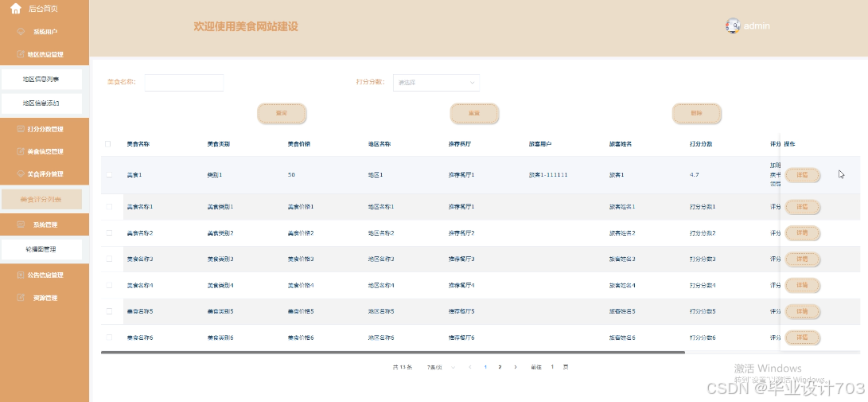This screenshot has height=402, width=868.
Task: Open 详情 for row 美食名称6
Action: 802,338
